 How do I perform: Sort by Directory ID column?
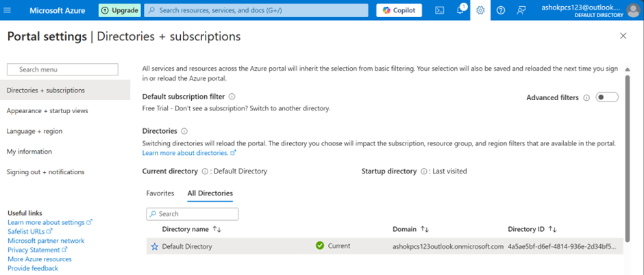[x=552, y=229]
